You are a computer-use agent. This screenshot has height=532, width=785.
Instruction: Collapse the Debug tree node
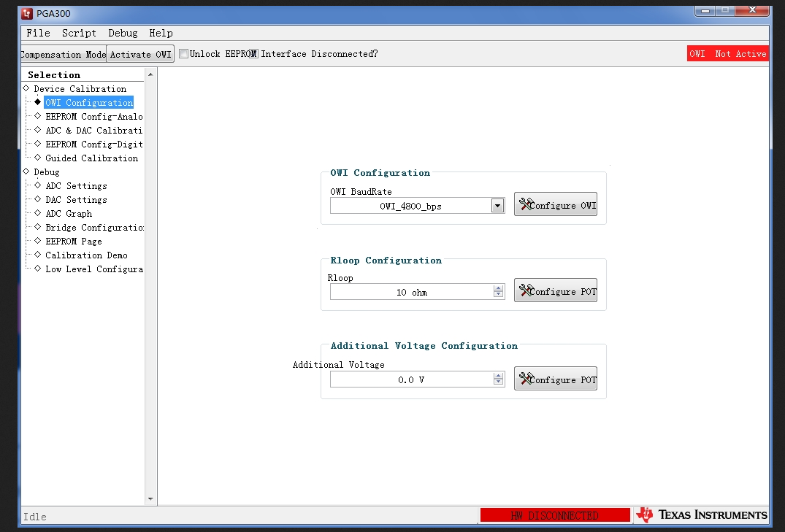[x=26, y=171]
